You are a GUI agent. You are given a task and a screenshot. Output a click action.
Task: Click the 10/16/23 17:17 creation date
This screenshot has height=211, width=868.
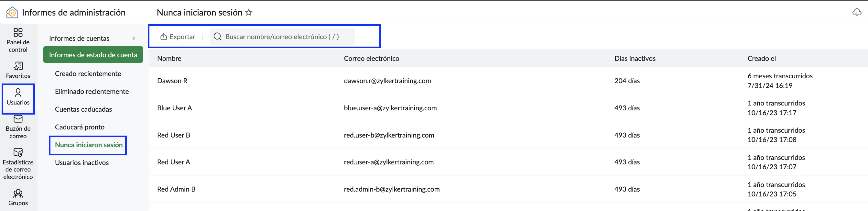(772, 113)
